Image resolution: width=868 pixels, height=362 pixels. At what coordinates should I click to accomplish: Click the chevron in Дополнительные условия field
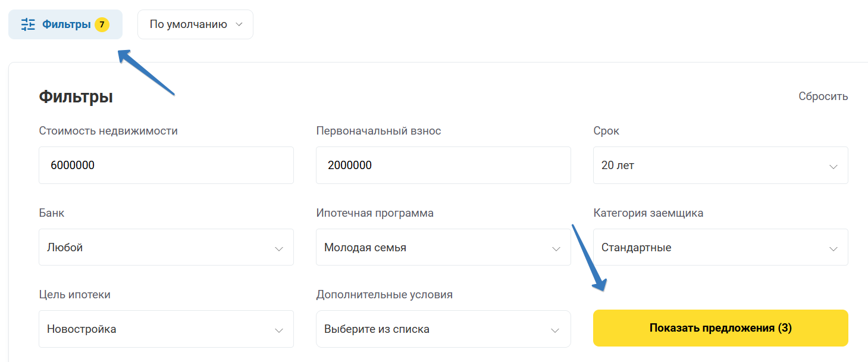555,330
